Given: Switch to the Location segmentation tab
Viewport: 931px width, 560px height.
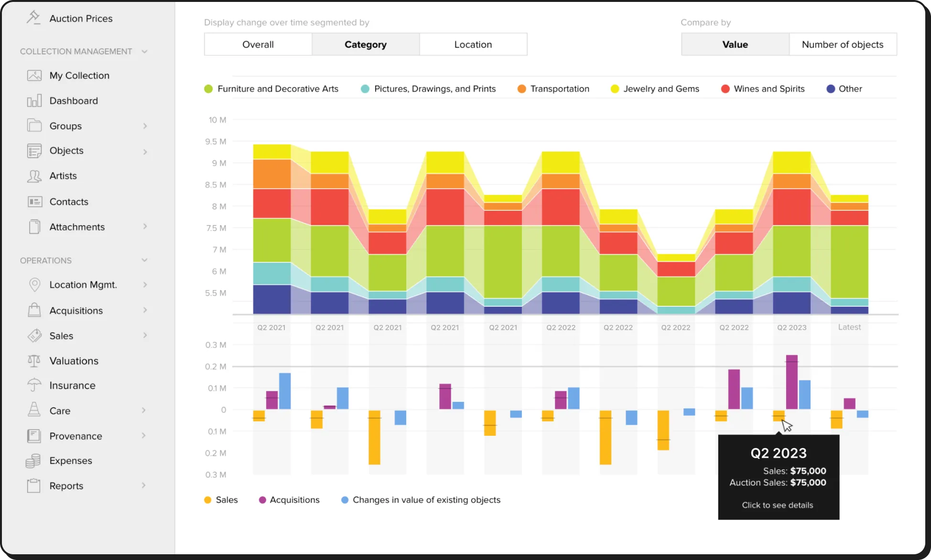Looking at the screenshot, I should click(473, 44).
